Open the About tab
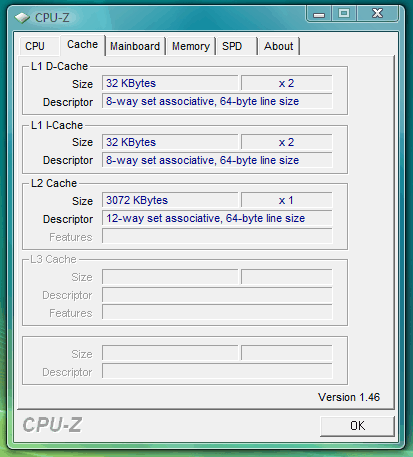This screenshot has width=413, height=457. (x=279, y=46)
